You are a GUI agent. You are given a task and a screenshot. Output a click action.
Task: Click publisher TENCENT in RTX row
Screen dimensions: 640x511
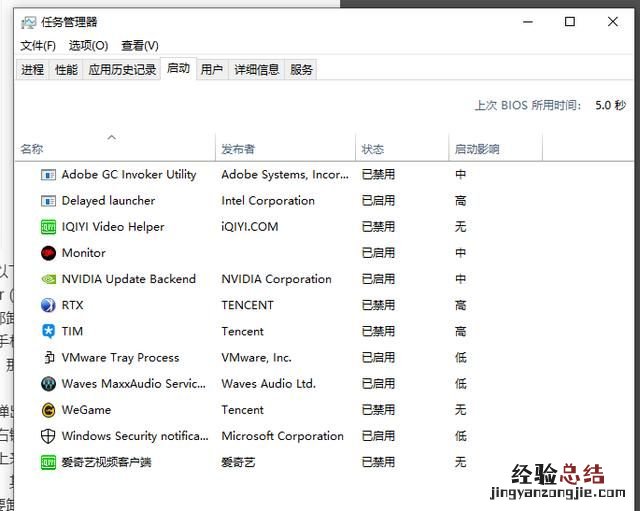247,305
